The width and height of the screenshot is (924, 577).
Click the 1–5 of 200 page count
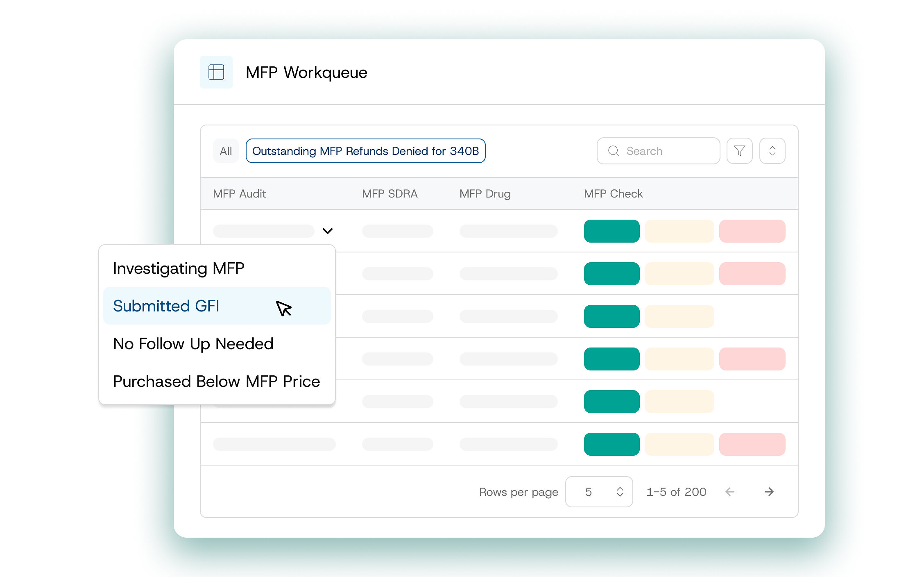[x=676, y=492]
